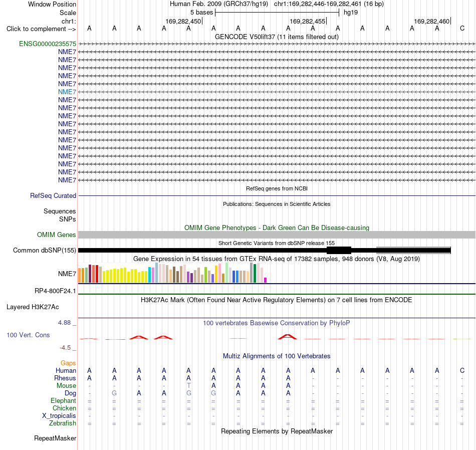Click 'Click to complement -->' label
This screenshot has width=476, height=450.
(41, 29)
